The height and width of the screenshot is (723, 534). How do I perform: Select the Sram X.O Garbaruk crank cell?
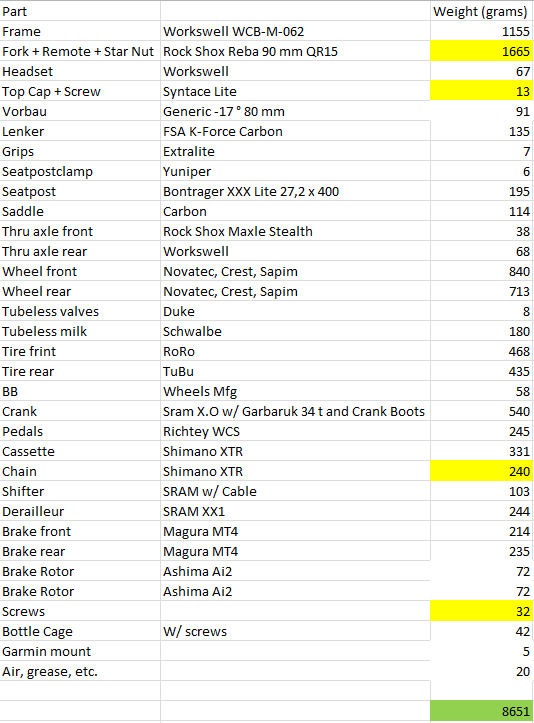click(x=295, y=411)
